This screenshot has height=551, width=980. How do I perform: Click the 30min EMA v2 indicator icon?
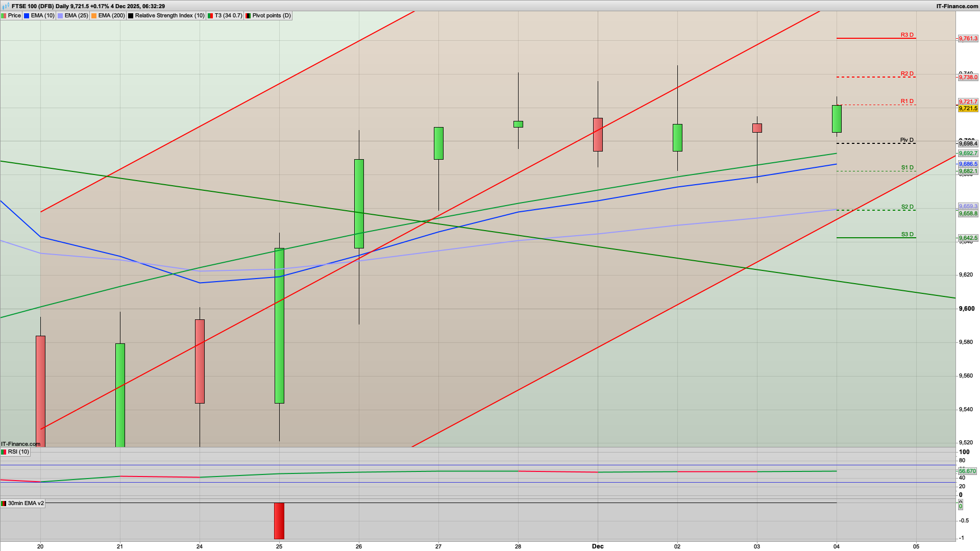[4, 503]
